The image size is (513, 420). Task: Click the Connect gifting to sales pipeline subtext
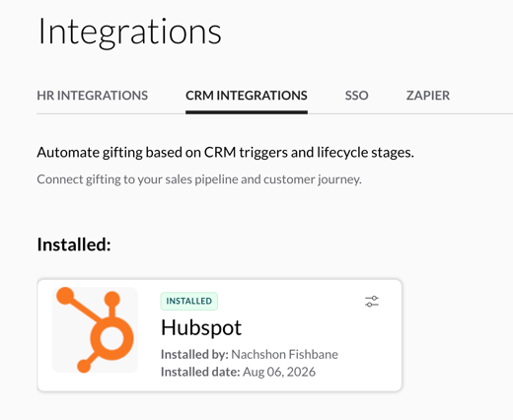[x=199, y=179]
